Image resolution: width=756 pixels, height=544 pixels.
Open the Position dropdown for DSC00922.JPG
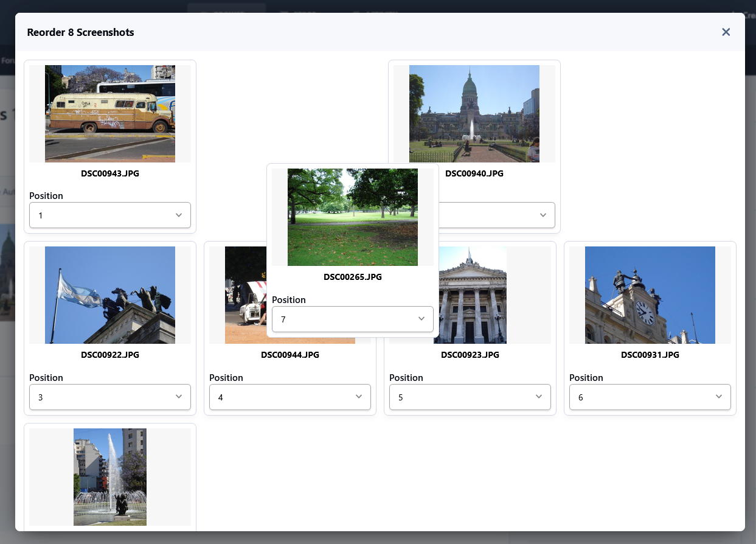coord(110,397)
